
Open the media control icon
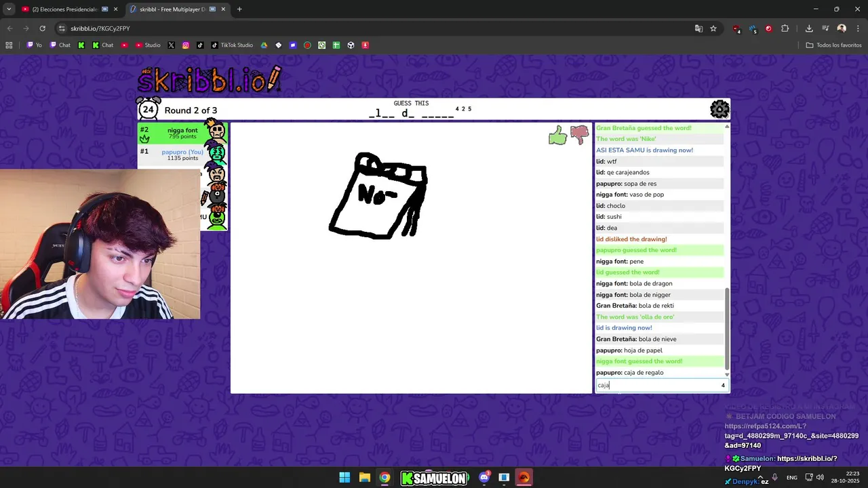(825, 28)
